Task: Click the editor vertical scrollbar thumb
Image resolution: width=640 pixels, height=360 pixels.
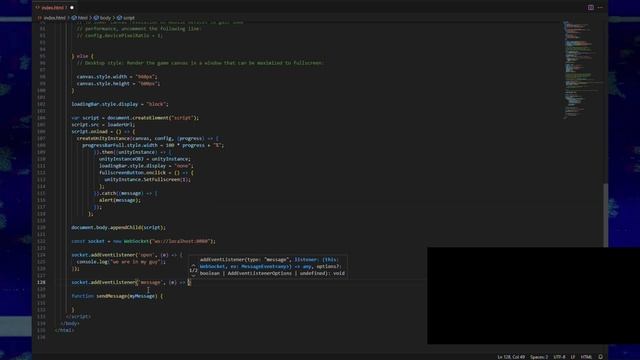Action: coord(606,215)
